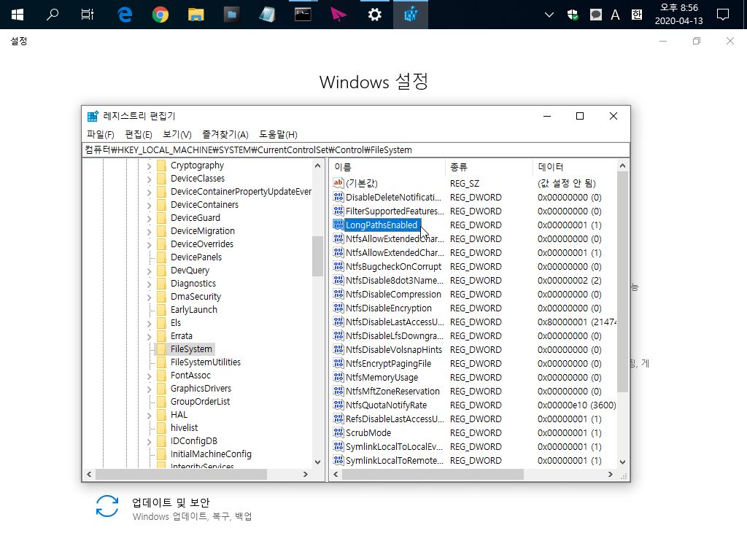Select the LongPathsEnabled DWORD icon
The image size is (747, 560).
pyautogui.click(x=338, y=225)
